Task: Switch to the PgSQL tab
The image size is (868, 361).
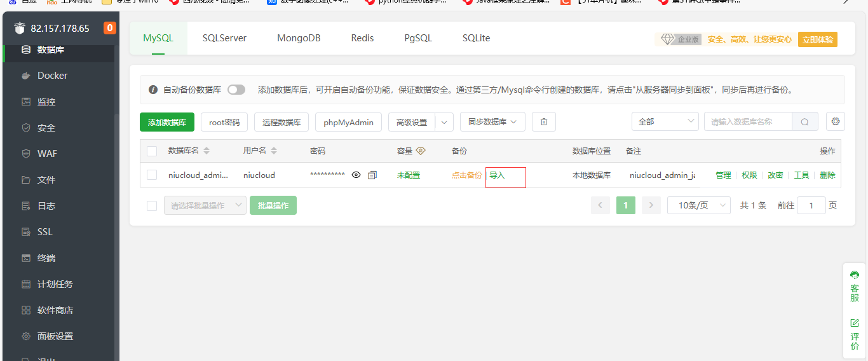Action: click(418, 38)
